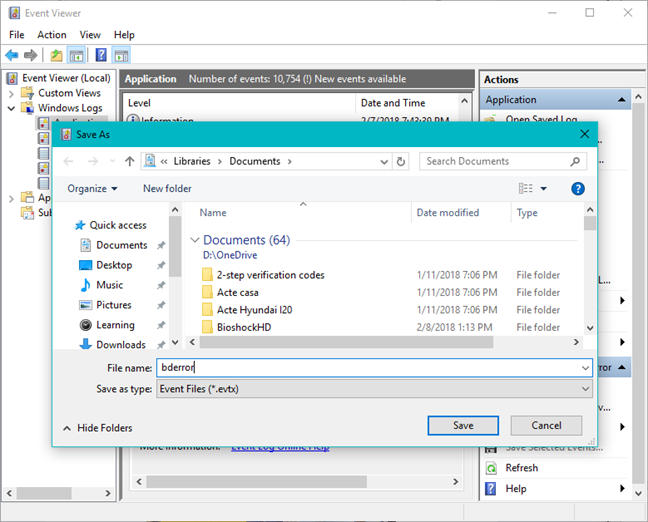Image resolution: width=648 pixels, height=522 pixels.
Task: Click Hide Folders toggle
Action: [x=98, y=428]
